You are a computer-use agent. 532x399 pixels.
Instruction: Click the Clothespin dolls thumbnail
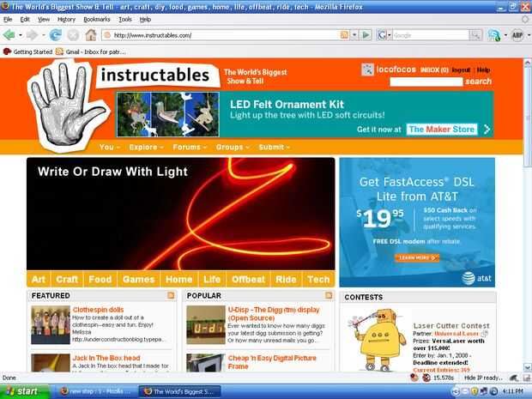pos(51,325)
